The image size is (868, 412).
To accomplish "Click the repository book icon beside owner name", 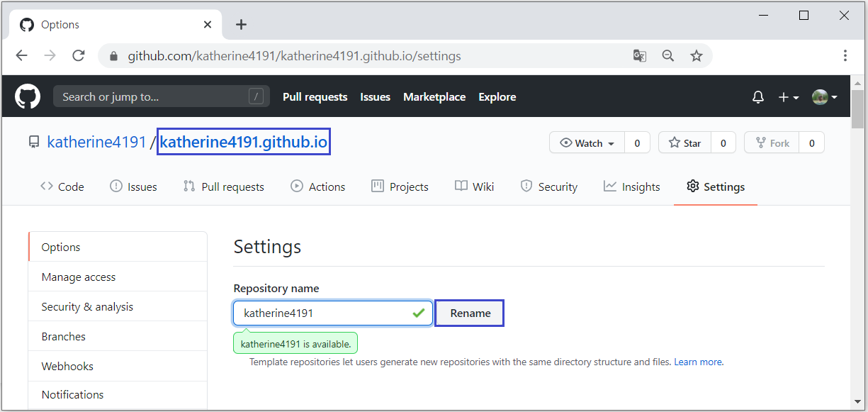I will click(x=34, y=143).
